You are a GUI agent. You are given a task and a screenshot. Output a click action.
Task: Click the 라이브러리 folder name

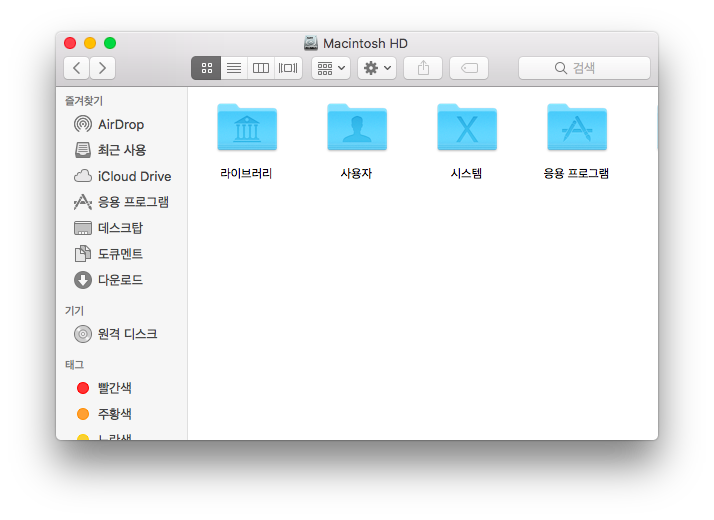click(x=246, y=173)
